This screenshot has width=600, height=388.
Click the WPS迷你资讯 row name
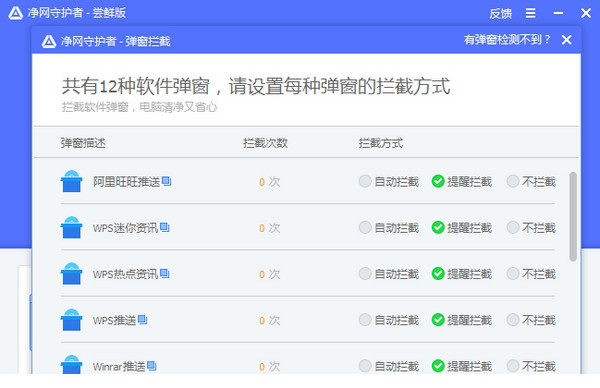pos(126,228)
